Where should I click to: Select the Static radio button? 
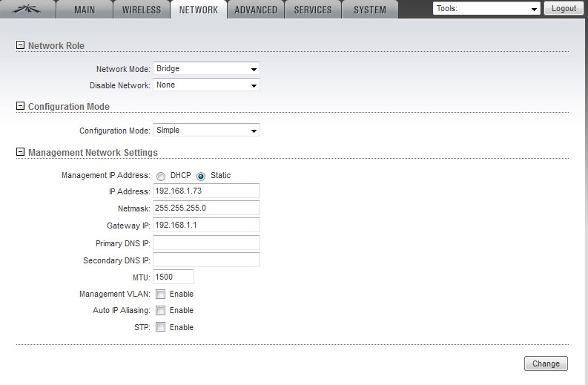click(201, 176)
